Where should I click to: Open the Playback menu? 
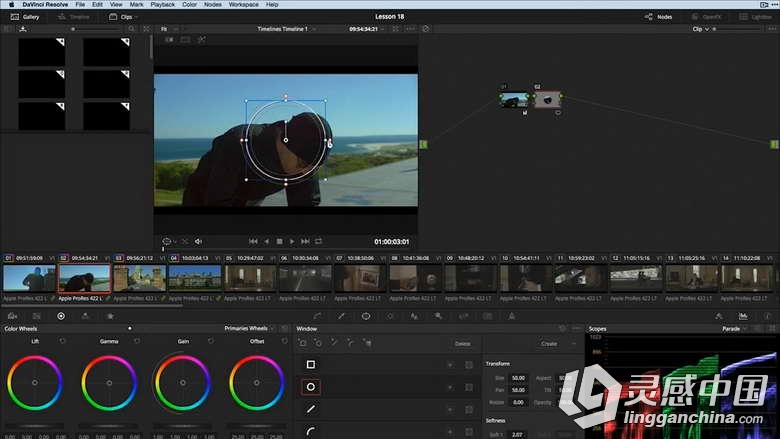pos(163,4)
